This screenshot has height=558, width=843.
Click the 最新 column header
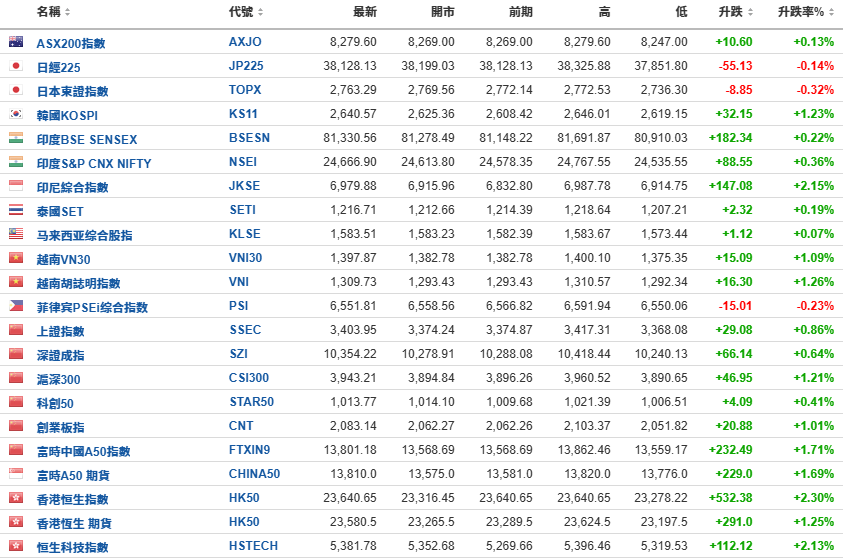(365, 12)
